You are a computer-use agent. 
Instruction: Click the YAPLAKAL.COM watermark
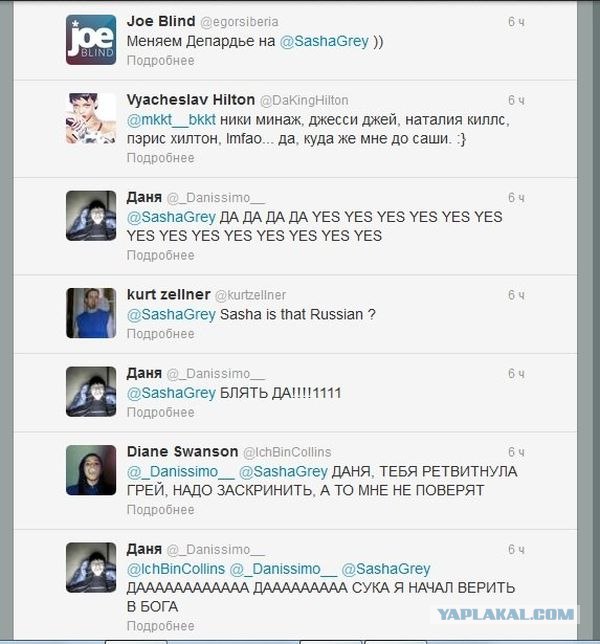pyautogui.click(x=505, y=614)
